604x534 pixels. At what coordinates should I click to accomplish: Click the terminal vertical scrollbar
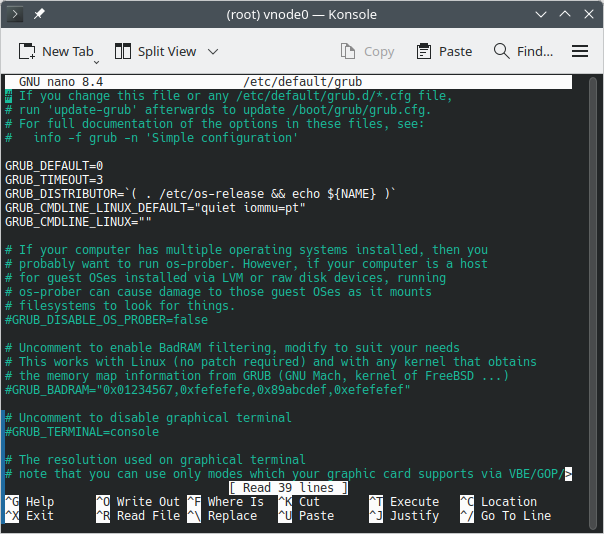[593, 303]
